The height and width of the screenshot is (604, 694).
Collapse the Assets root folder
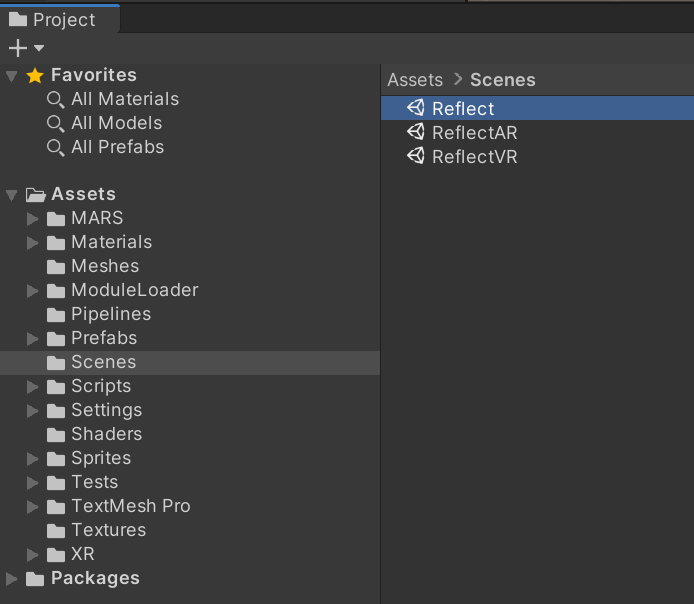[x=12, y=194]
